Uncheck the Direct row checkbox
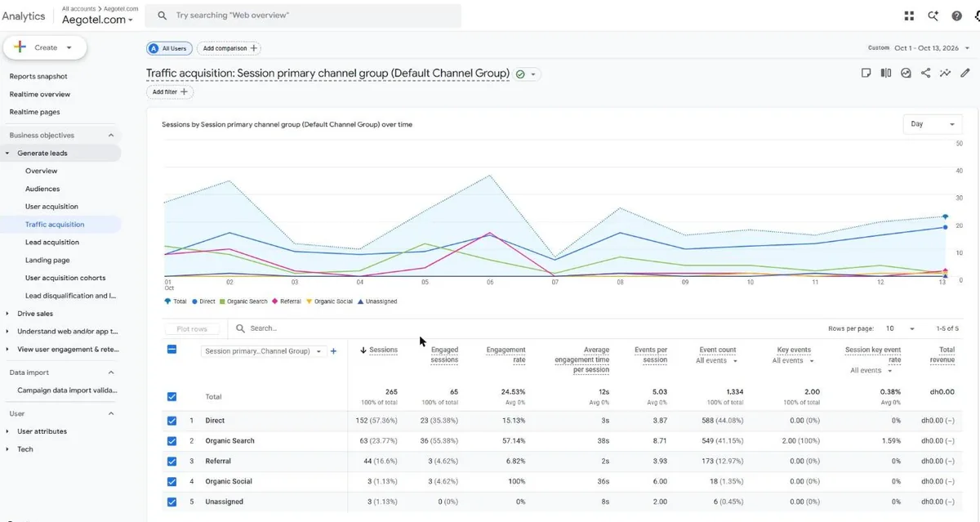Viewport: 980px width, 522px height. pyautogui.click(x=171, y=421)
